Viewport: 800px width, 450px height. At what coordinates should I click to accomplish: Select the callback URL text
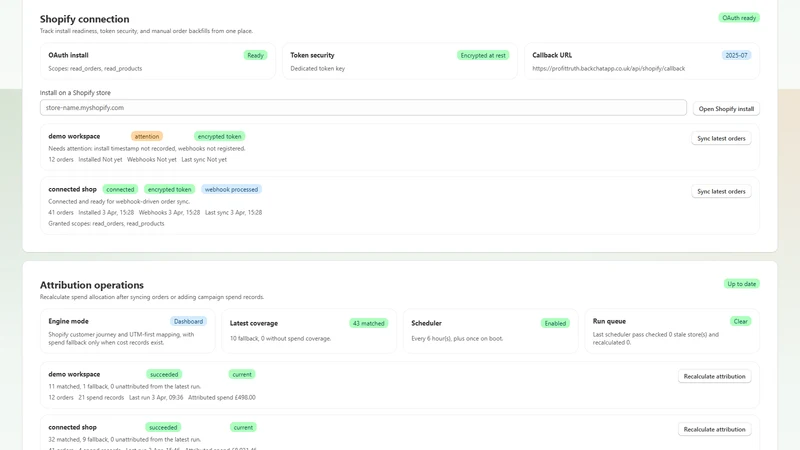(x=608, y=68)
